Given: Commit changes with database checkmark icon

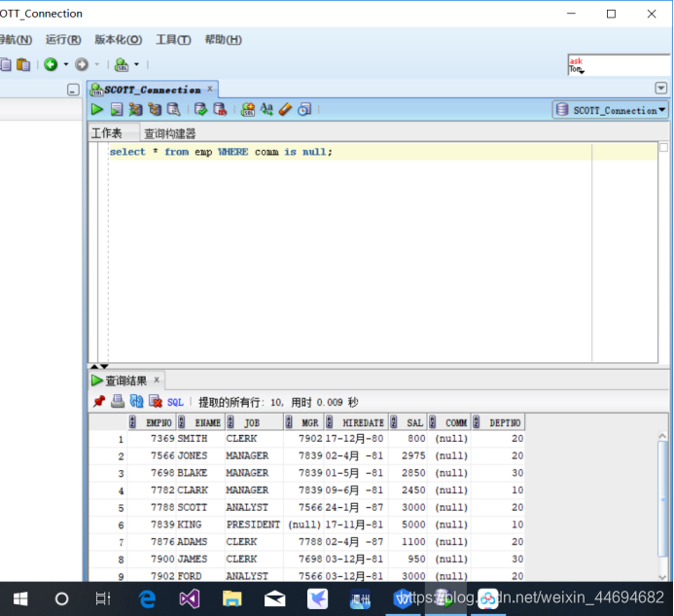Looking at the screenshot, I should point(200,109).
